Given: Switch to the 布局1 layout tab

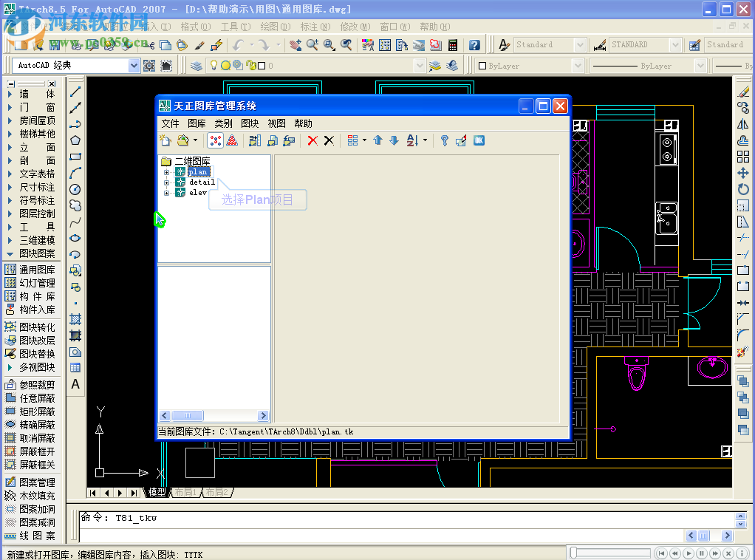Looking at the screenshot, I should click(x=185, y=492).
